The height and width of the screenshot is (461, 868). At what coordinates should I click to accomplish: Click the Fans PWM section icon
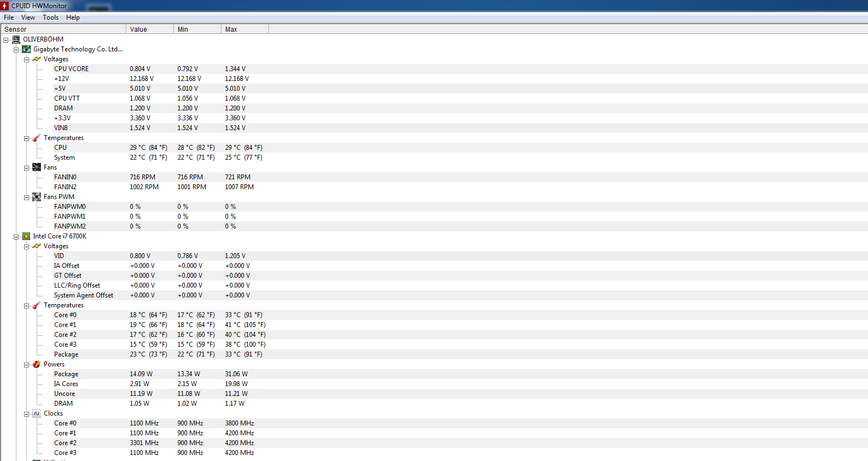37,197
